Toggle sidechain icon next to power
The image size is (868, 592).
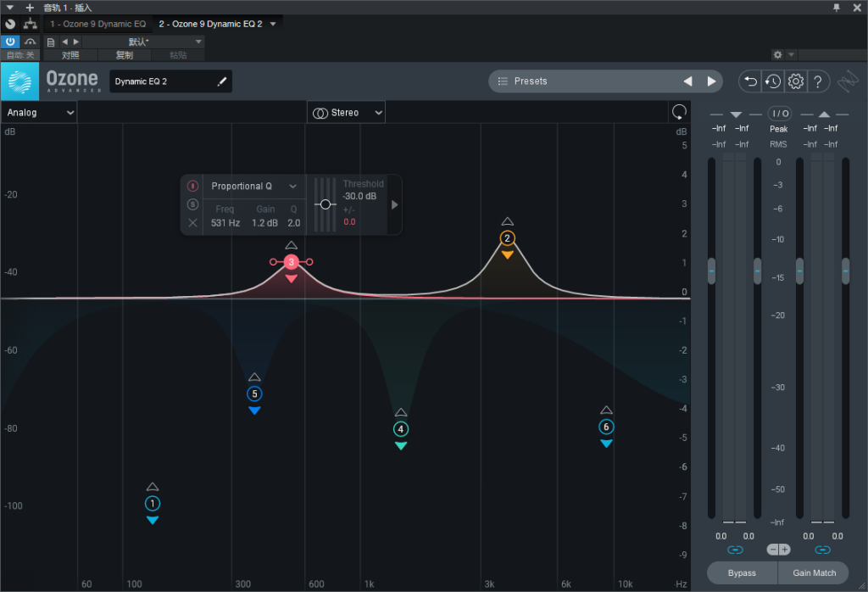coord(30,42)
